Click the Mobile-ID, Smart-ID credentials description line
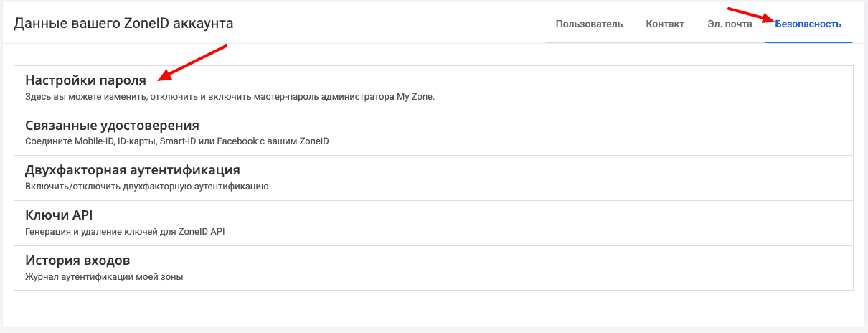Screen dimensions: 868x333 tap(176, 141)
